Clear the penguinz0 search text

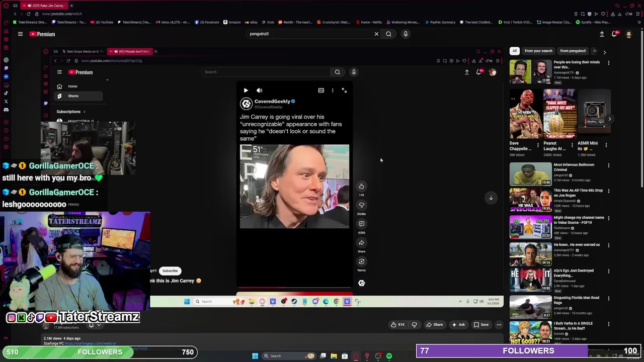[x=376, y=34]
